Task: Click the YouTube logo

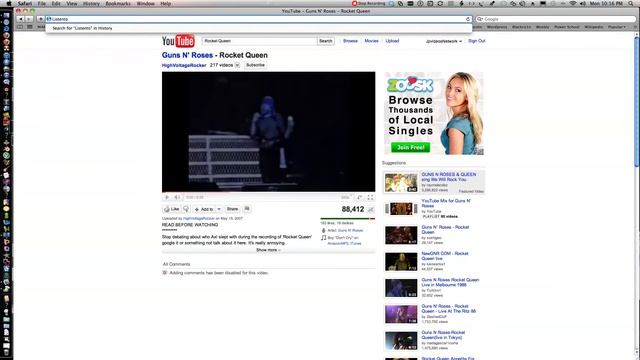Action: 178,41
